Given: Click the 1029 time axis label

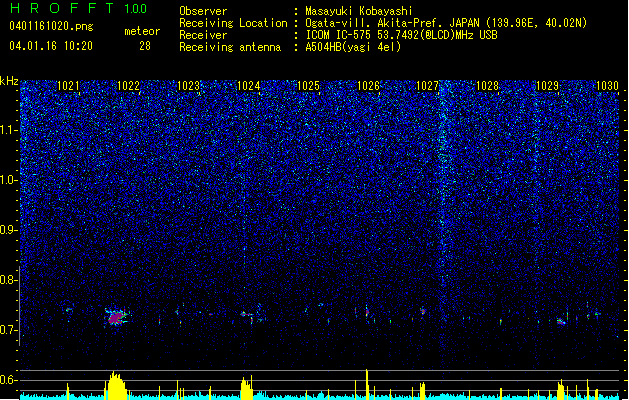Looking at the screenshot, I should click(548, 86).
